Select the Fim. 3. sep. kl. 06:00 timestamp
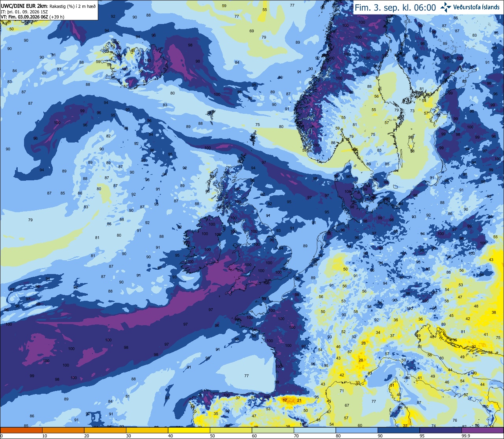Viewport: 504px width, 439px height. tap(395, 7)
